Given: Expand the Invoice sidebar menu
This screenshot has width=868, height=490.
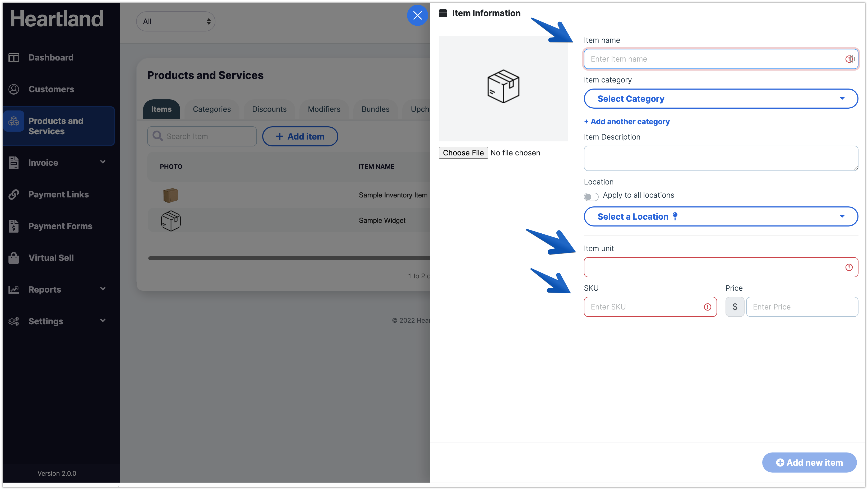Looking at the screenshot, I should pos(103,162).
